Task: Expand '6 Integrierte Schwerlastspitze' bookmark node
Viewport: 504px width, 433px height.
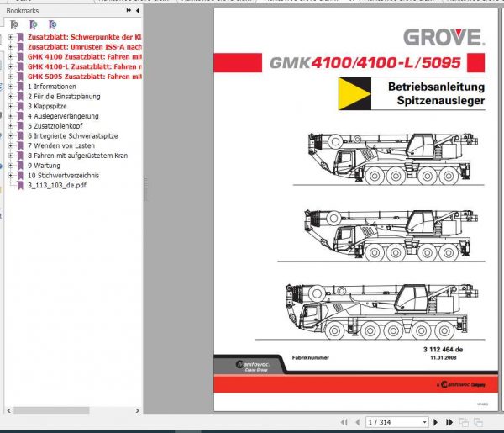Action: 11,135
